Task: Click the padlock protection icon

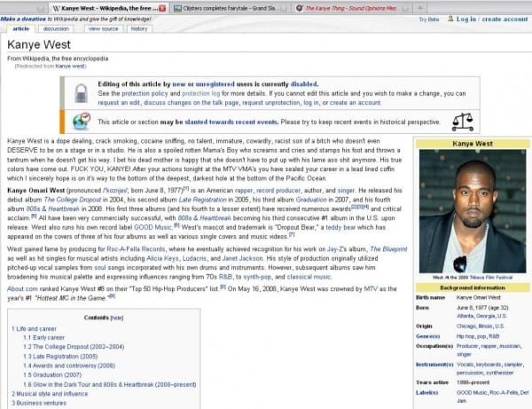Action: point(81,93)
